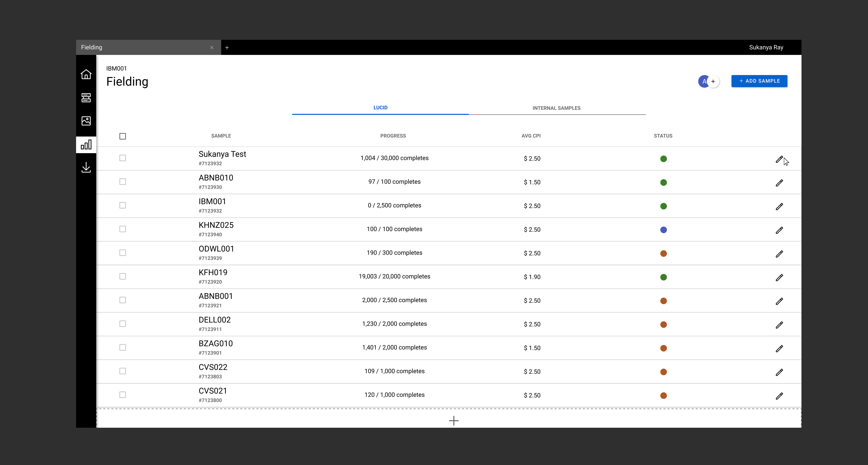Edit the ABNB001 sample row
Image resolution: width=868 pixels, height=465 pixels.
tap(779, 301)
